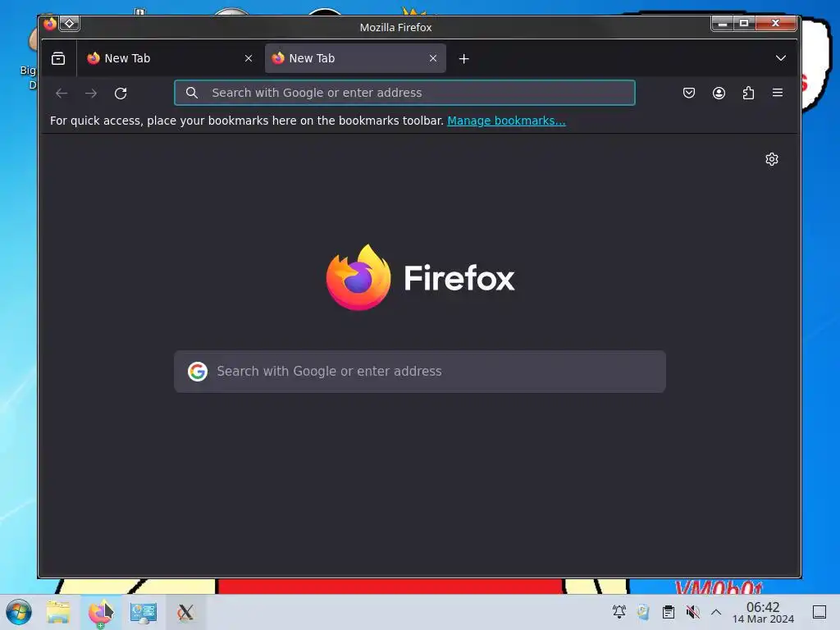Expand hidden system tray icons
Viewport: 840px width, 630px height.
[x=715, y=612]
